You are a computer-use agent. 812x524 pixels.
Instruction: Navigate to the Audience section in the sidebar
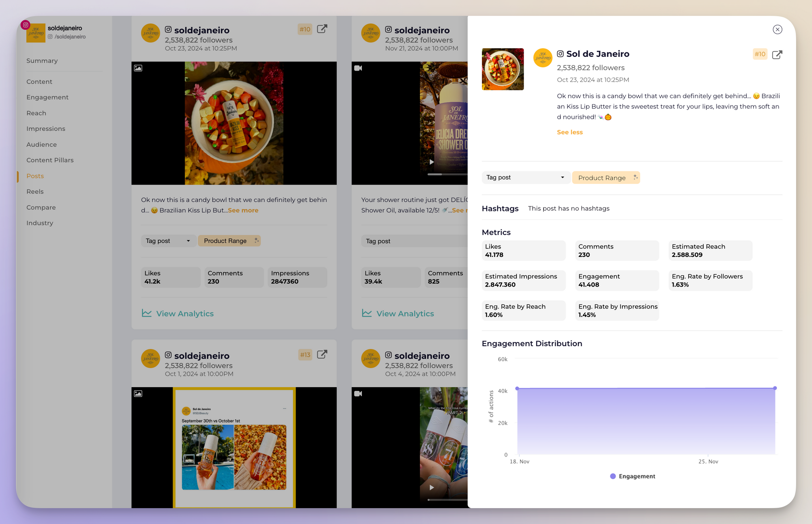[x=41, y=144]
